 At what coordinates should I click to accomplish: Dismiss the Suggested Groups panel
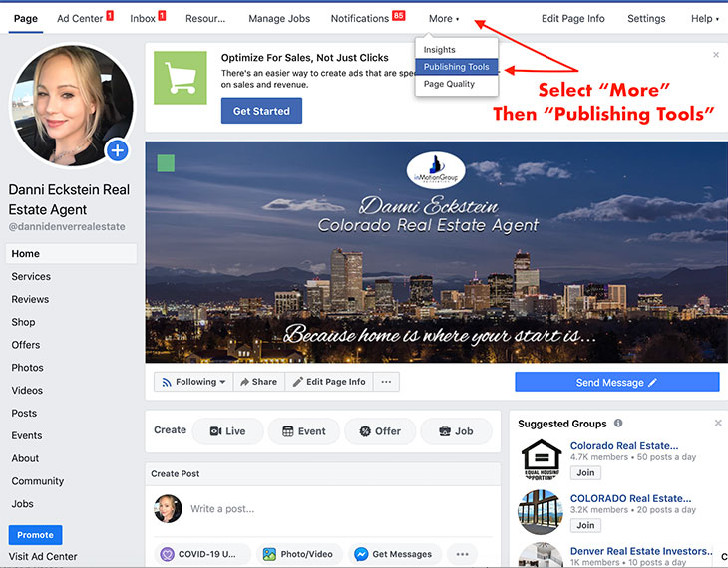coord(718,423)
